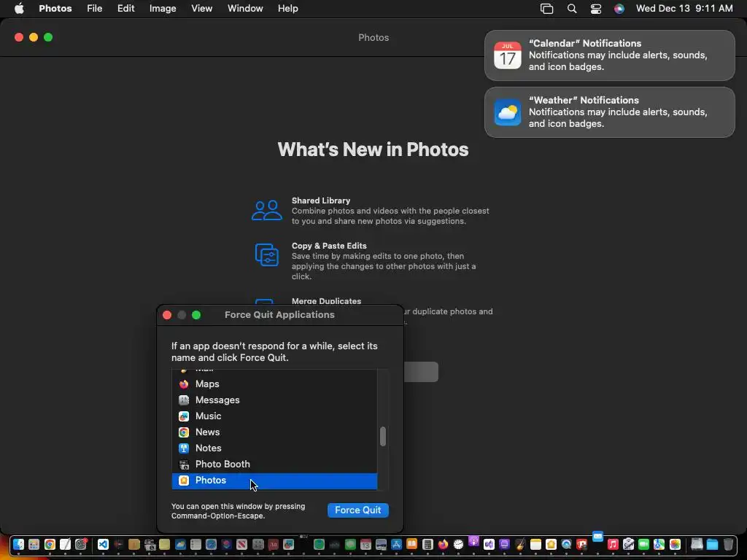Click the Shared Library people icon
This screenshot has height=560, width=747.
point(266,210)
